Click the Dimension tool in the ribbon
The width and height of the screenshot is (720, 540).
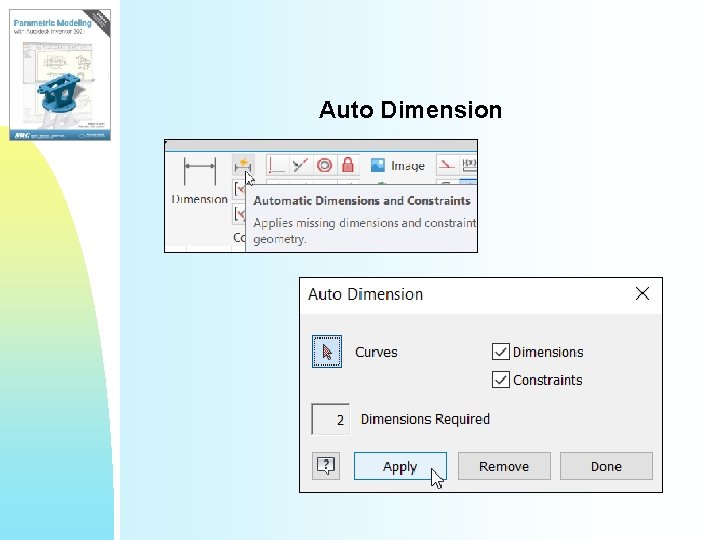point(199,181)
